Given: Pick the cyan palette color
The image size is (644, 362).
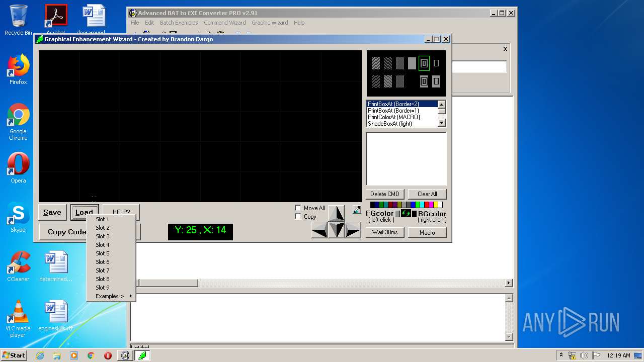Looking at the screenshot, I should tap(422, 205).
